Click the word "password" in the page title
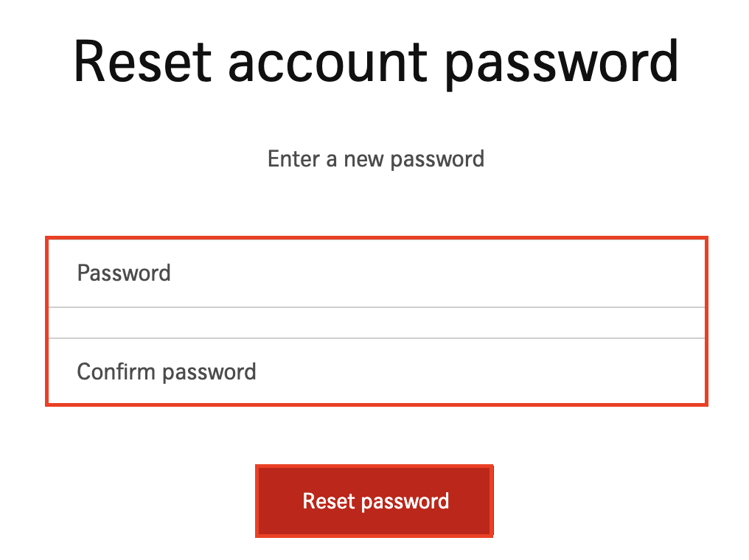This screenshot has width=749, height=560. 561,60
